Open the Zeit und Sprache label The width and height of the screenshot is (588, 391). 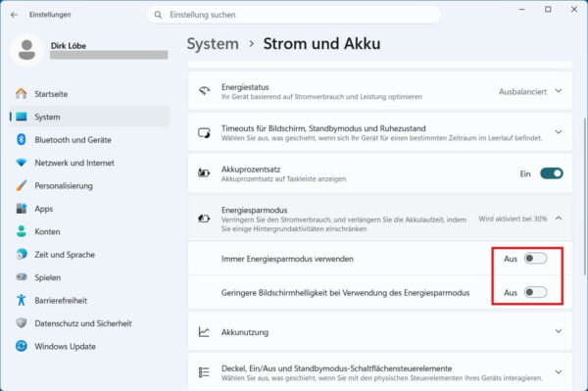pos(65,255)
